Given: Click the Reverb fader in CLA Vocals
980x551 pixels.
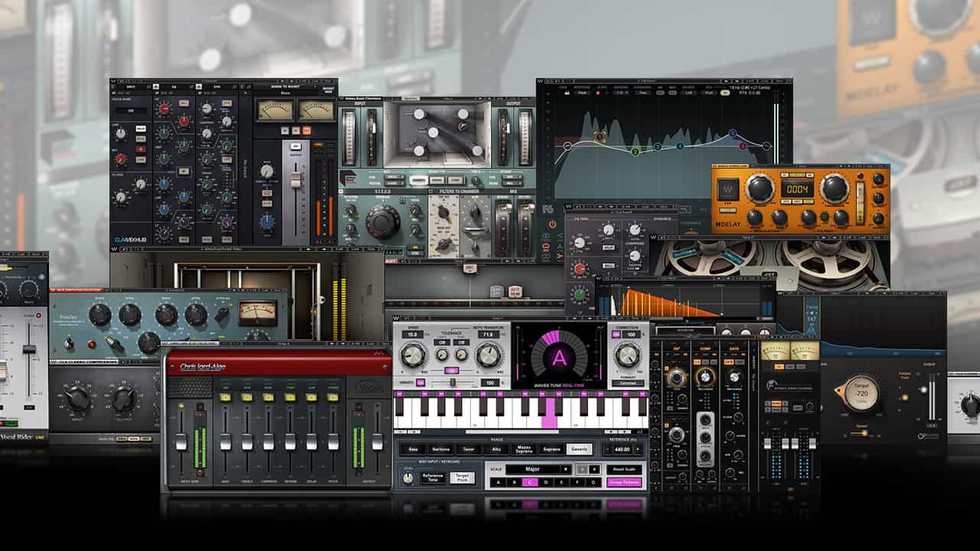Looking at the screenshot, I should (290, 442).
